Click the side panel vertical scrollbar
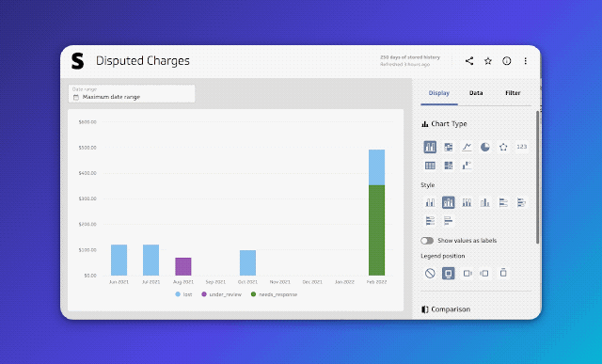 click(537, 177)
